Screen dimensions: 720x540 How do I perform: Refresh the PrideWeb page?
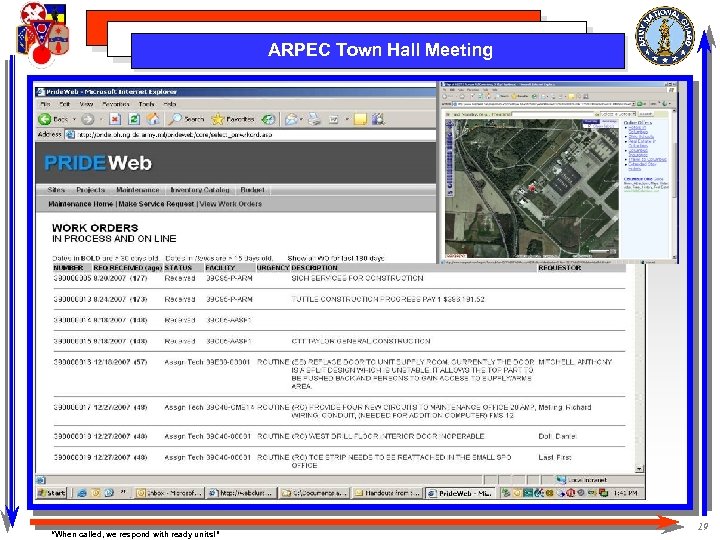point(134,119)
